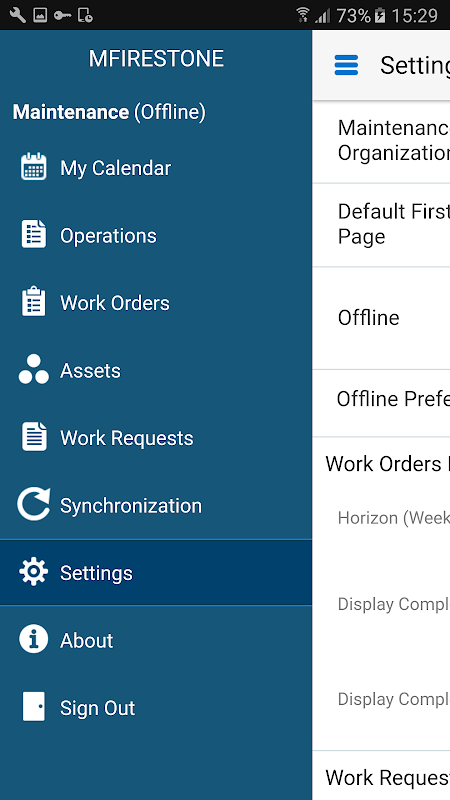Choose Synchronization from the navigation drawer
The image size is (450, 800).
pyautogui.click(x=156, y=505)
